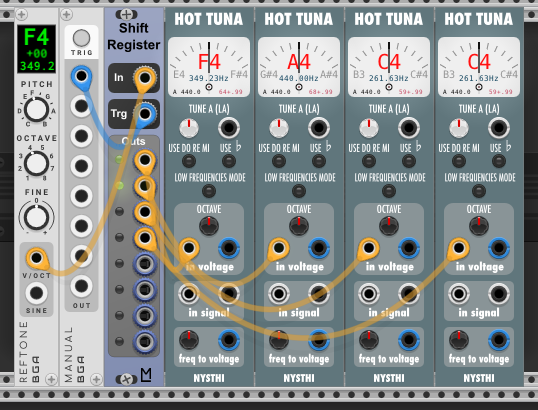538x410 pixels.
Task: Click the in voltage input jack on F4 Hot Tuna
Action: pos(189,247)
